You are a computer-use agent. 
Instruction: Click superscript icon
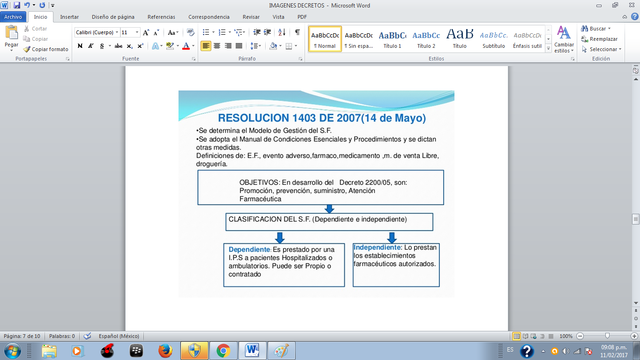(x=140, y=46)
